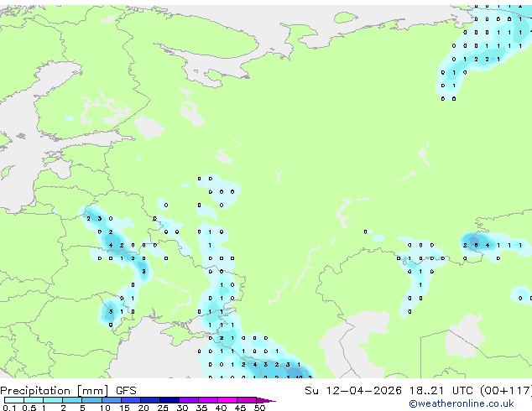Open the weatheronline.co.uk copyright link
The image size is (532, 411).
tap(462, 403)
